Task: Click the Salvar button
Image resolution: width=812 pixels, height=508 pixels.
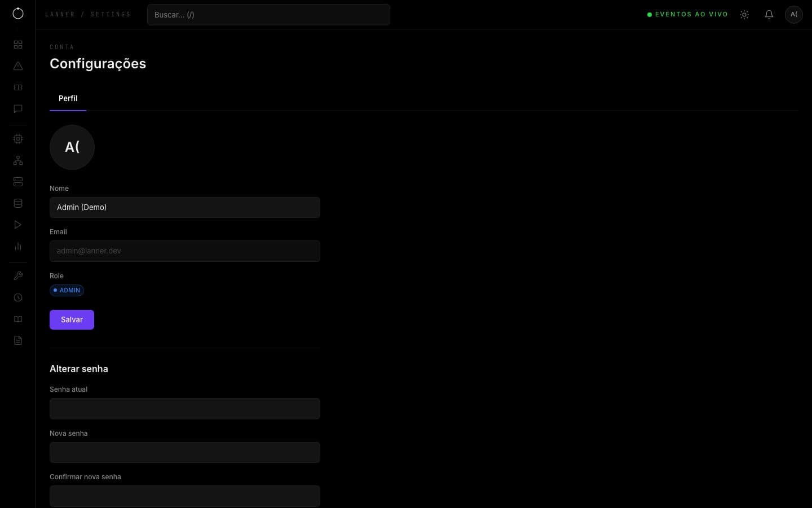Action: coord(72,319)
